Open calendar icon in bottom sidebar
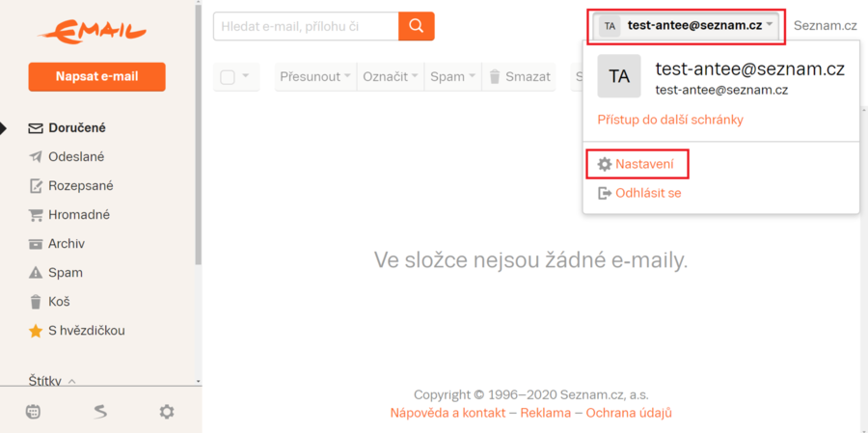Viewport: 868px width, 433px height. point(33,412)
